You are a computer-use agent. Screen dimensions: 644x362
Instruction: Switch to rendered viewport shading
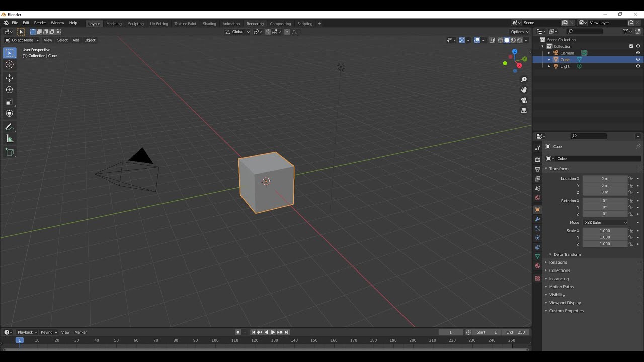click(x=519, y=40)
